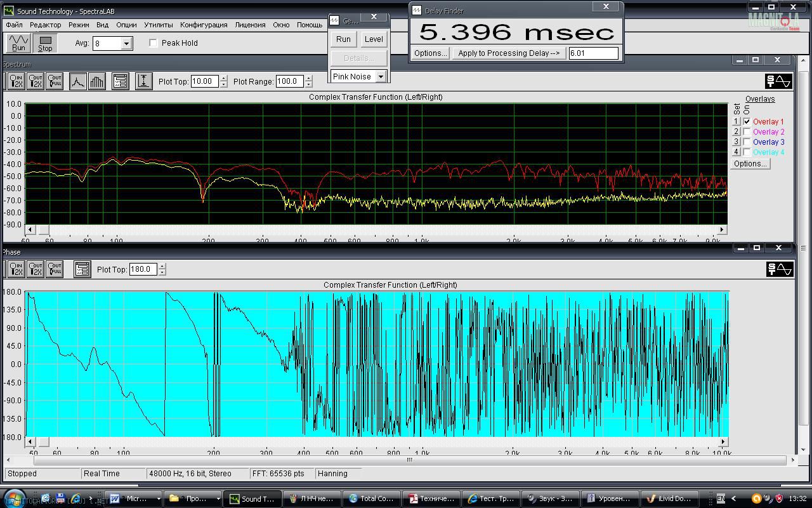Start the analyzer with the Run toolbar icon
This screenshot has height=508, width=812.
tap(18, 43)
